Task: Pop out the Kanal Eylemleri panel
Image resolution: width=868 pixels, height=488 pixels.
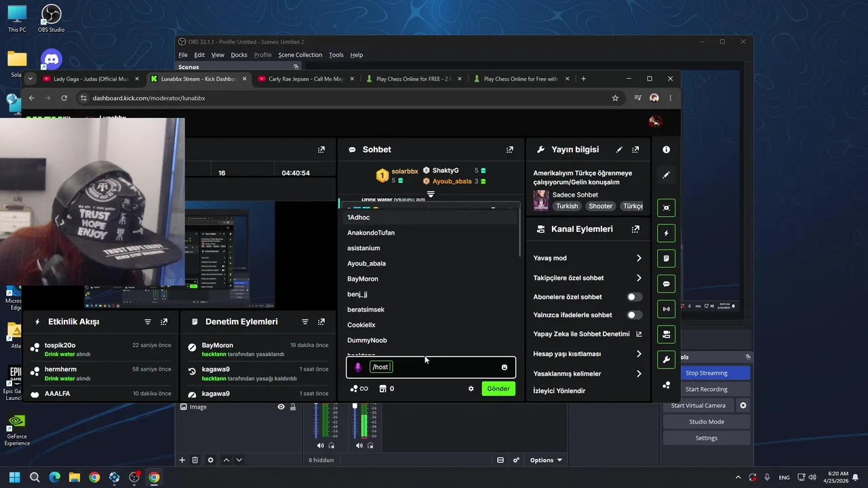Action: [x=635, y=229]
